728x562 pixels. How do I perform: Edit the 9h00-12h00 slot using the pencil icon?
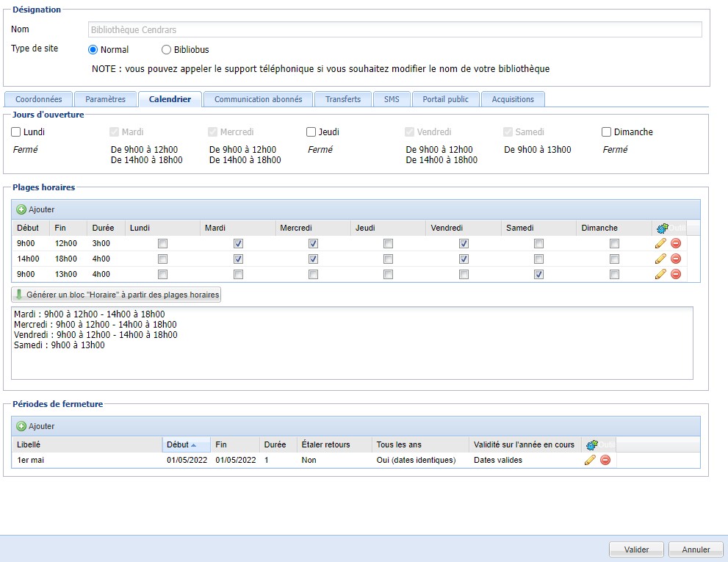[x=660, y=243]
